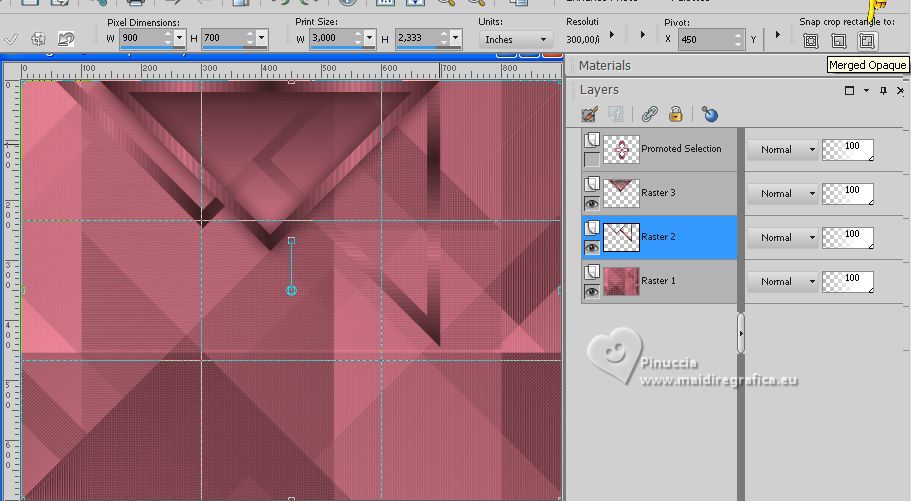Image resolution: width=911 pixels, height=501 pixels.
Task: Click the Edit Selection icon in Layers toolbar
Action: (x=589, y=114)
